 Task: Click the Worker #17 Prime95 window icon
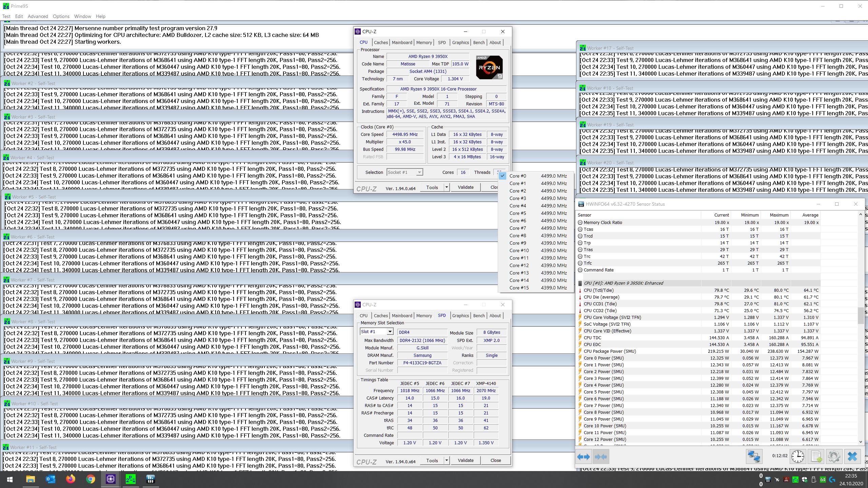(583, 48)
